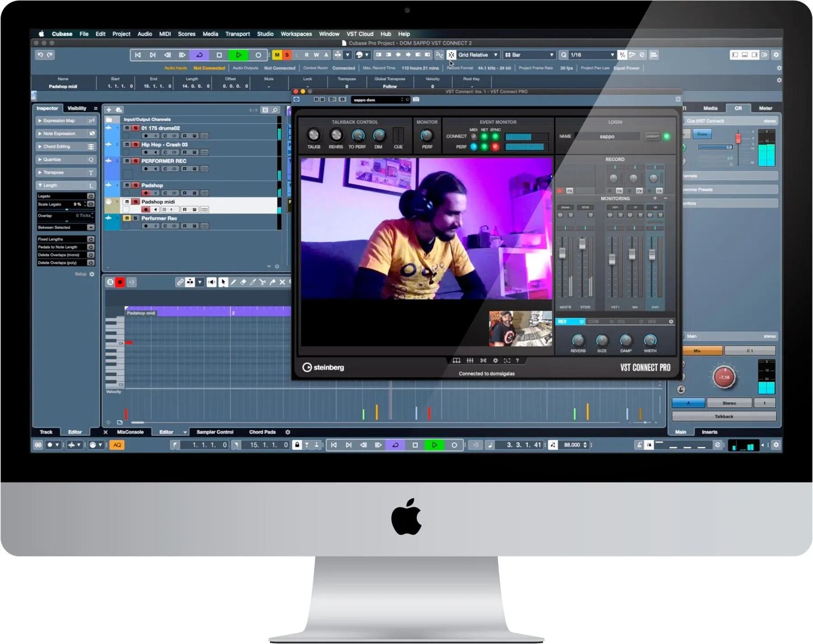Open VST Connect settings gear icon
813x644 pixels.
[x=495, y=360]
